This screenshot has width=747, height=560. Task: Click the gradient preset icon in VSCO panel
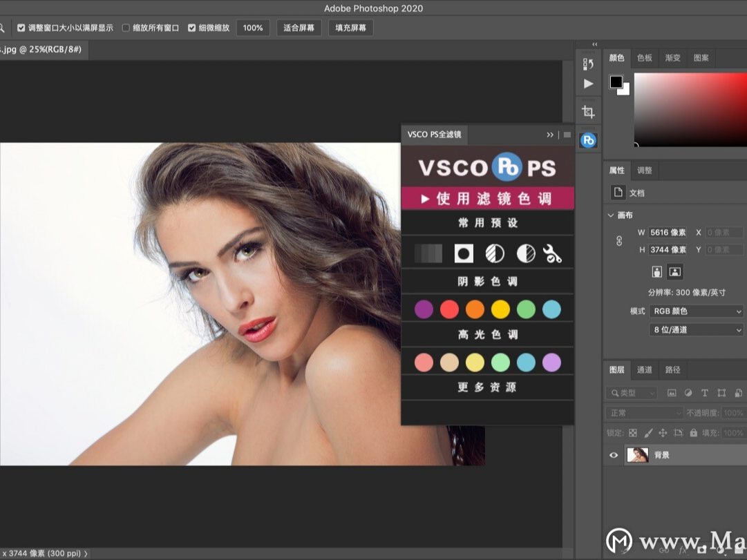pyautogui.click(x=428, y=253)
